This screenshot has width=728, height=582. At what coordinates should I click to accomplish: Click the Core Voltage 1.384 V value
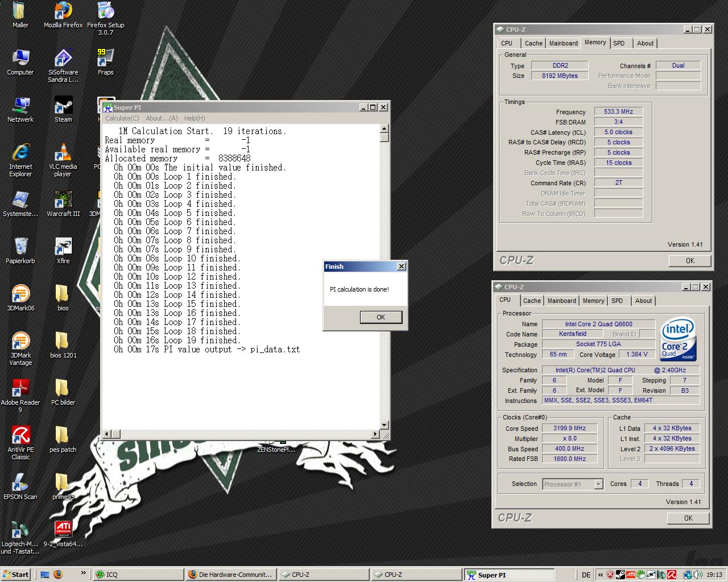[x=637, y=354]
